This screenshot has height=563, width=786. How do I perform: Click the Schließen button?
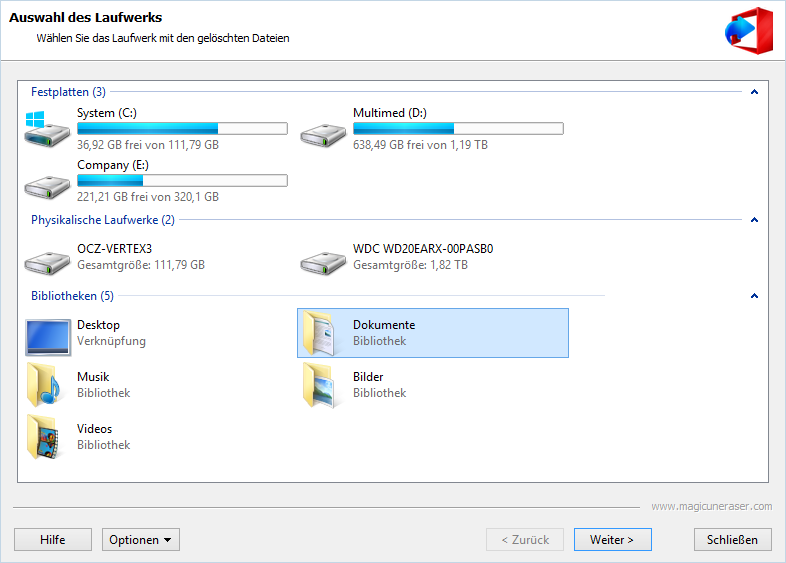pyautogui.click(x=732, y=539)
